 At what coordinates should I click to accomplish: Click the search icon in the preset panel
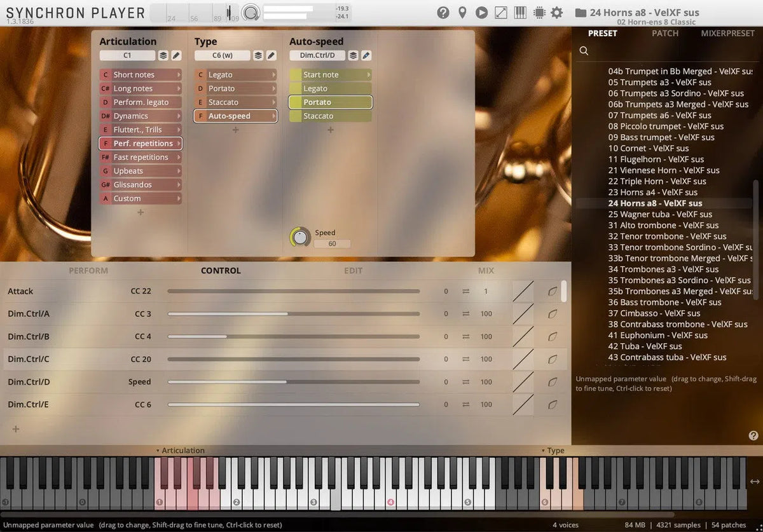pyautogui.click(x=584, y=51)
